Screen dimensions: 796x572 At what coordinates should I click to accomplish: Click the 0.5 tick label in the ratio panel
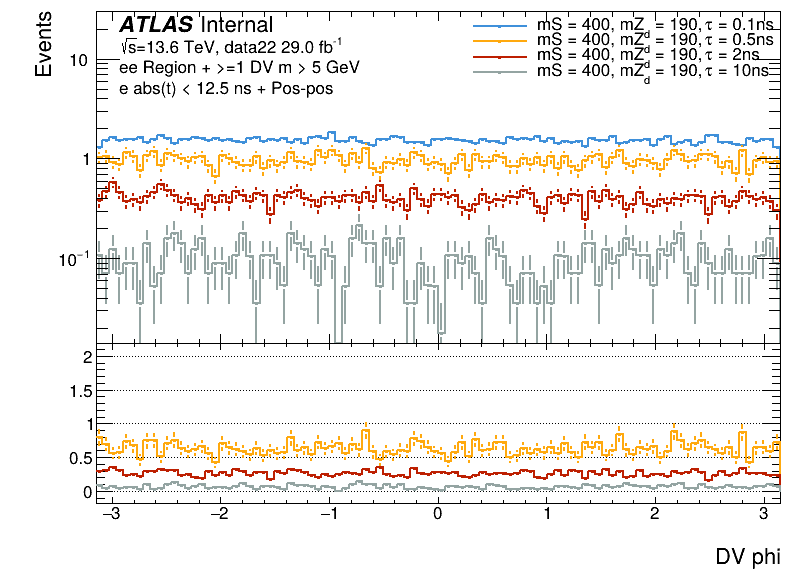(x=79, y=458)
